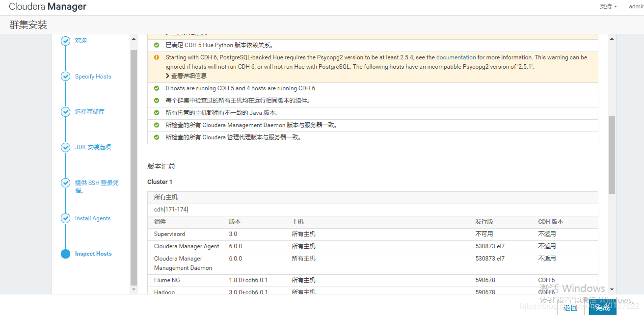
Task: Click the 版本汇总 section heading
Action: 161,166
